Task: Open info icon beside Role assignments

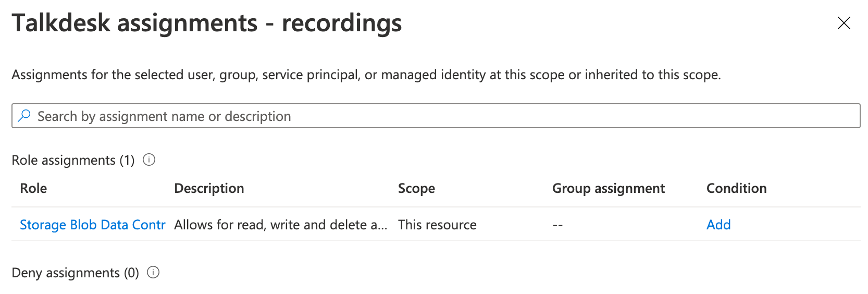Action: click(x=149, y=160)
